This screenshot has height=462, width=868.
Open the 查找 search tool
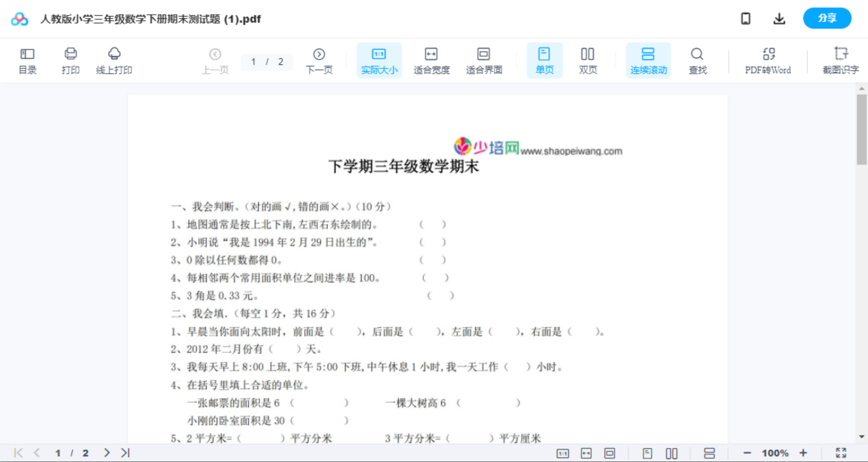697,60
